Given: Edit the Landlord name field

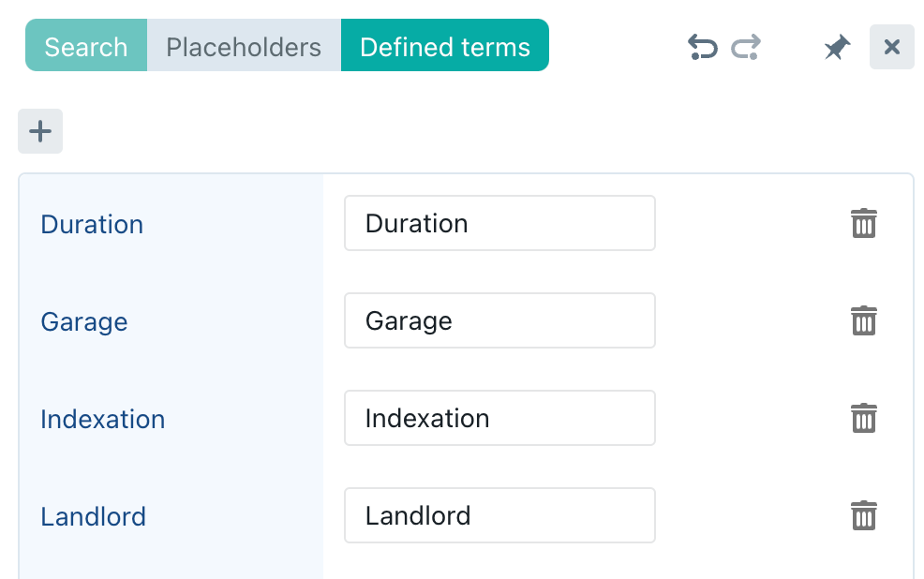Looking at the screenshot, I should point(499,516).
